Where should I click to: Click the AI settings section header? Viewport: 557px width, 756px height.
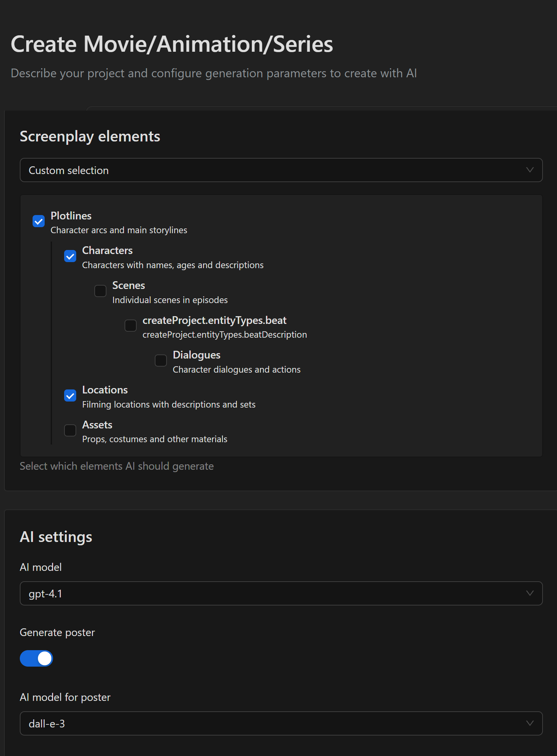[56, 536]
